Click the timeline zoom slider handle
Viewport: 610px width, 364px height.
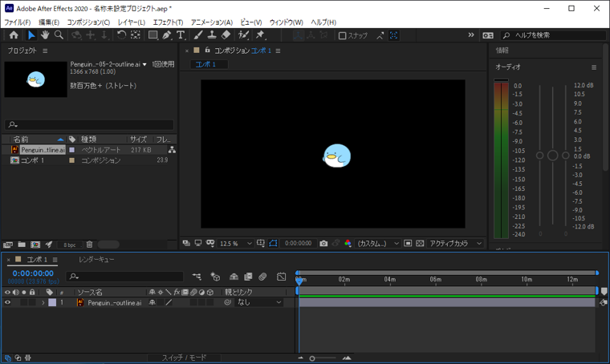coord(312,358)
